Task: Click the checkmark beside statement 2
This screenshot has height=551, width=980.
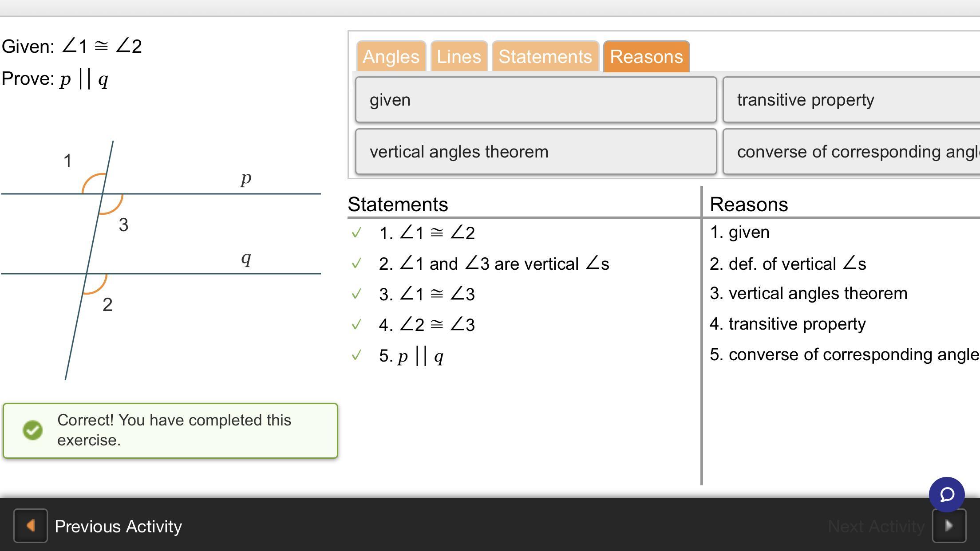Action: (x=356, y=263)
